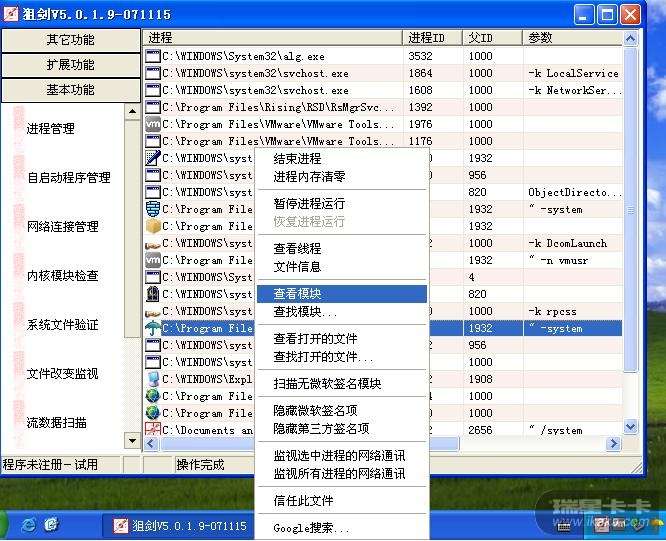666x541 pixels.
Task: Expand the 其它功能 panel section
Action: click(70, 40)
